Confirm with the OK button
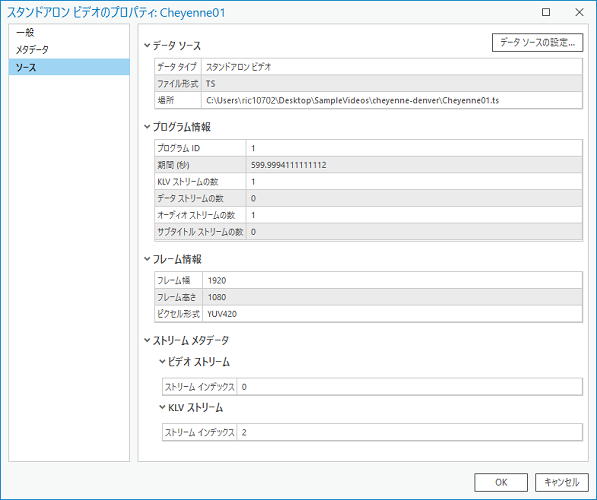Screen dimensions: 597x500 point(501,482)
